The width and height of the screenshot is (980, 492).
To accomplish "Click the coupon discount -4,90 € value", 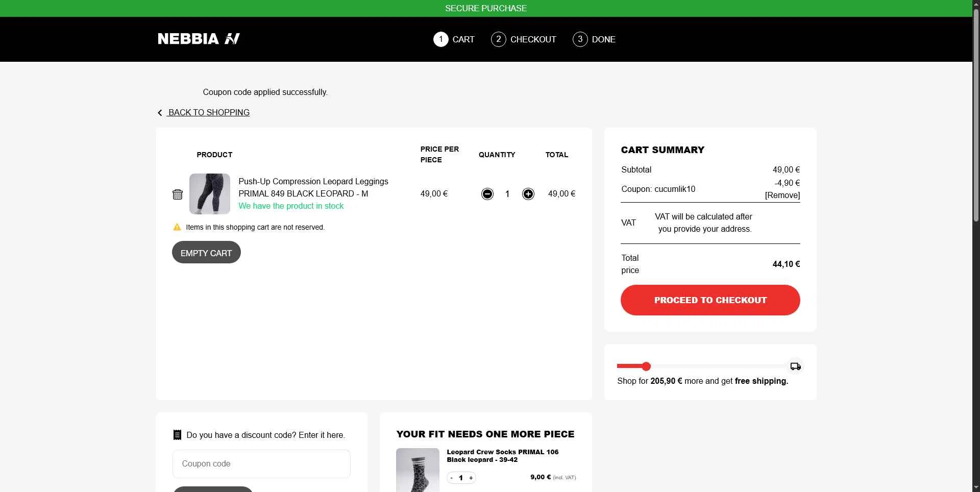I will click(787, 183).
